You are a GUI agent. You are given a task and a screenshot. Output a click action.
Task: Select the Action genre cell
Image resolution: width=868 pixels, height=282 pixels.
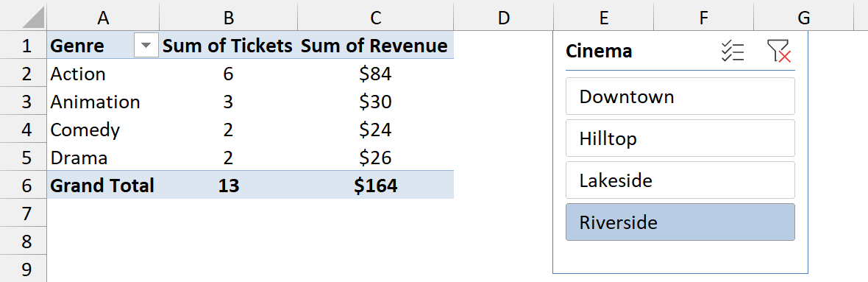click(103, 74)
